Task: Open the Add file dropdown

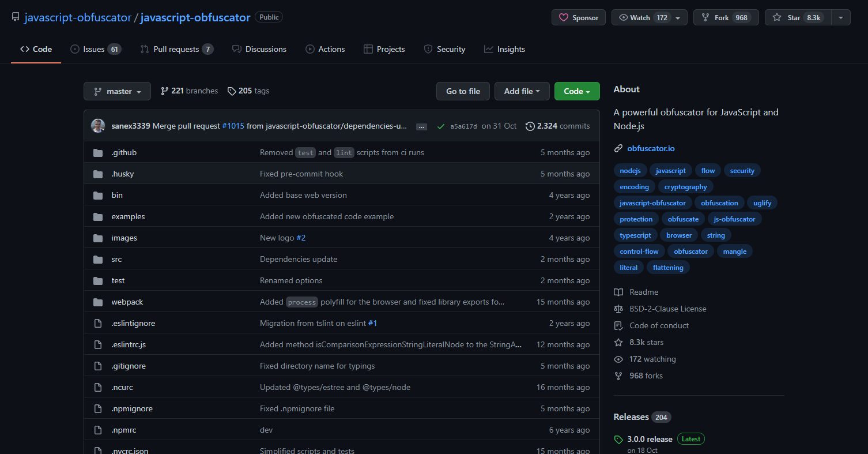Action: click(522, 91)
